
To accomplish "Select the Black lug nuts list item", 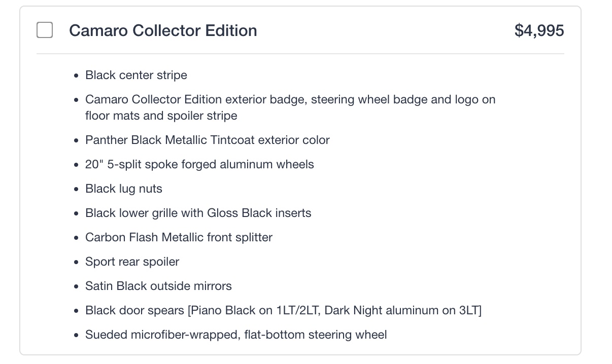I will click(124, 189).
